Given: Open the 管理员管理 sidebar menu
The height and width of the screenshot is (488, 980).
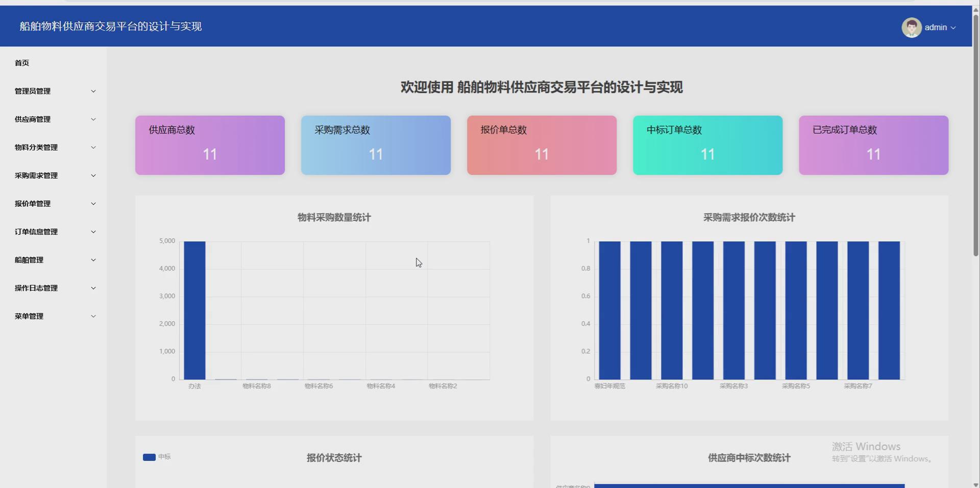Looking at the screenshot, I should click(x=54, y=91).
